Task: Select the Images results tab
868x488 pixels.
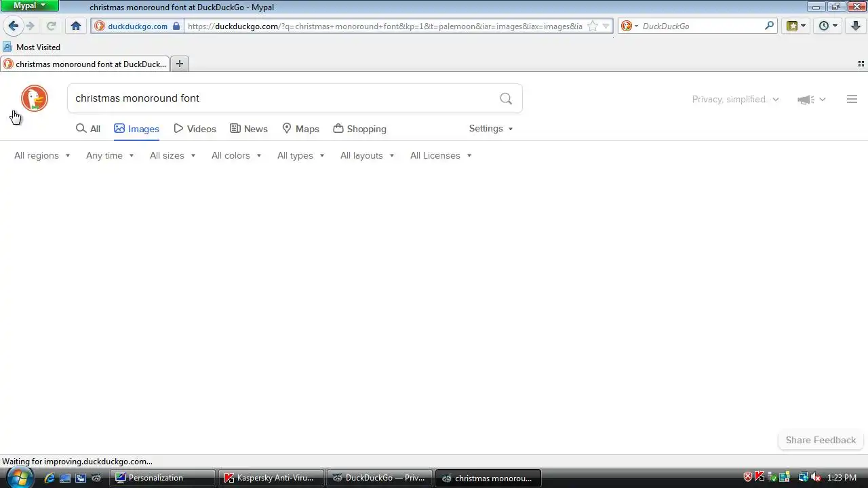Action: click(x=136, y=129)
